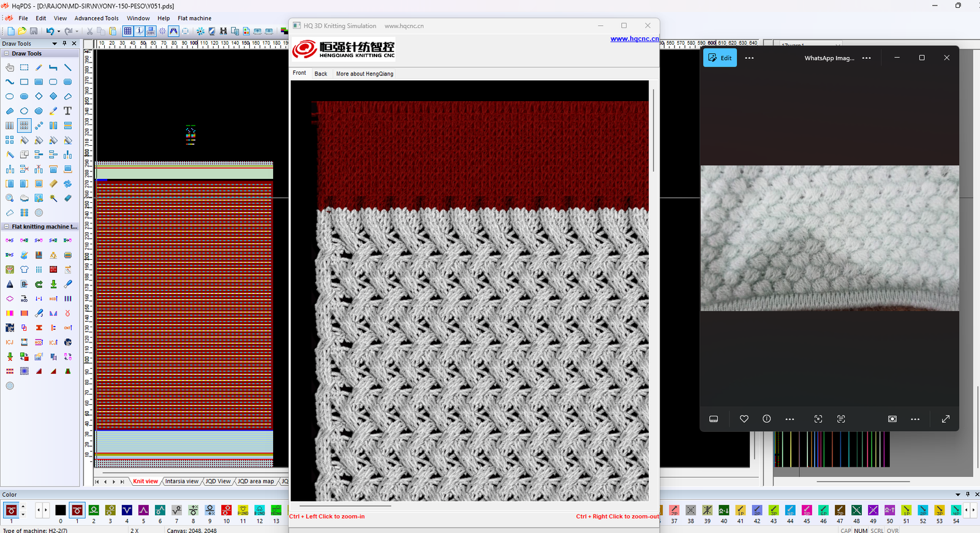Click the magnifier zoom tool
Image resolution: width=980 pixels, height=533 pixels.
tap(10, 198)
